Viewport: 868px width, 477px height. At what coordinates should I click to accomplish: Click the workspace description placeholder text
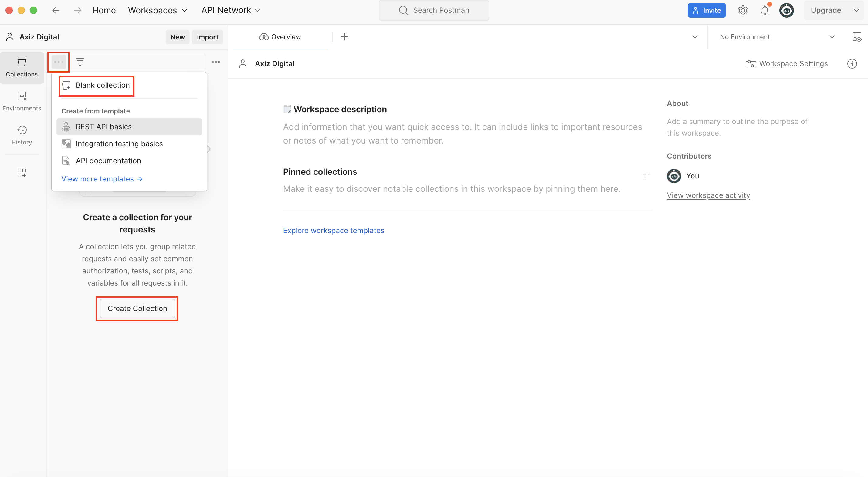click(462, 134)
